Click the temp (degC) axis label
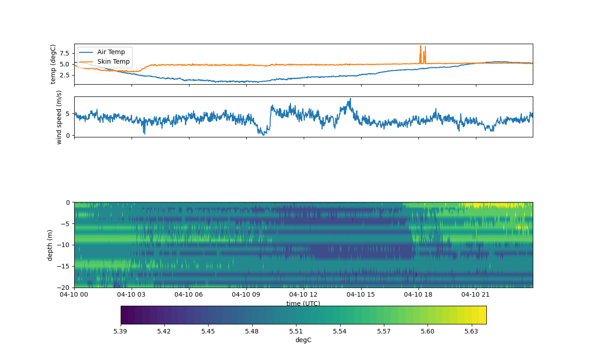This screenshot has width=592, height=364. 53,64
